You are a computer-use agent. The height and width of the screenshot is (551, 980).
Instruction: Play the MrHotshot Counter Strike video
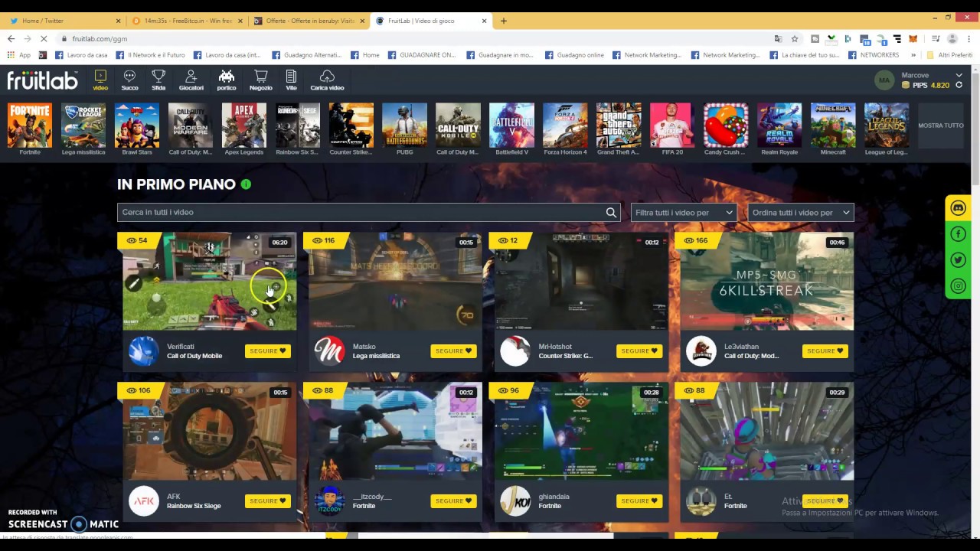pyautogui.click(x=581, y=282)
